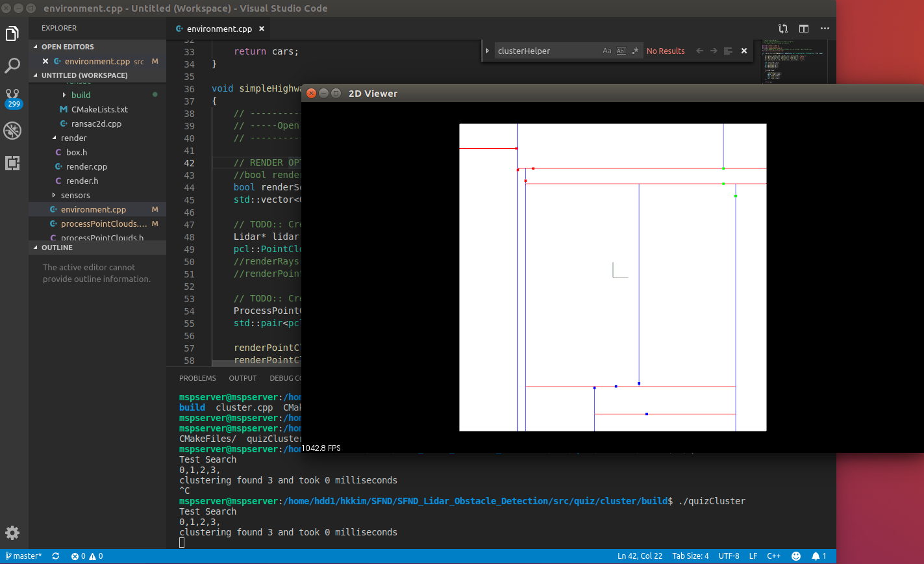Click the notifications bell in status bar
The image size is (924, 564).
[x=816, y=556]
